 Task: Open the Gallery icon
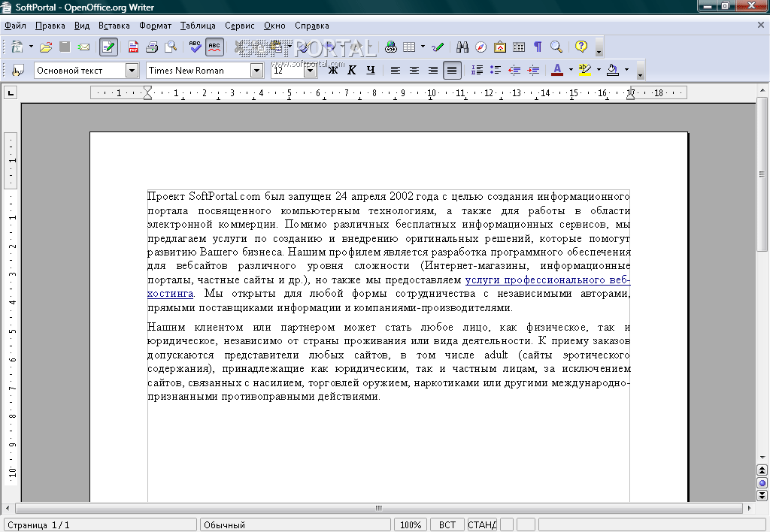pyautogui.click(x=500, y=47)
